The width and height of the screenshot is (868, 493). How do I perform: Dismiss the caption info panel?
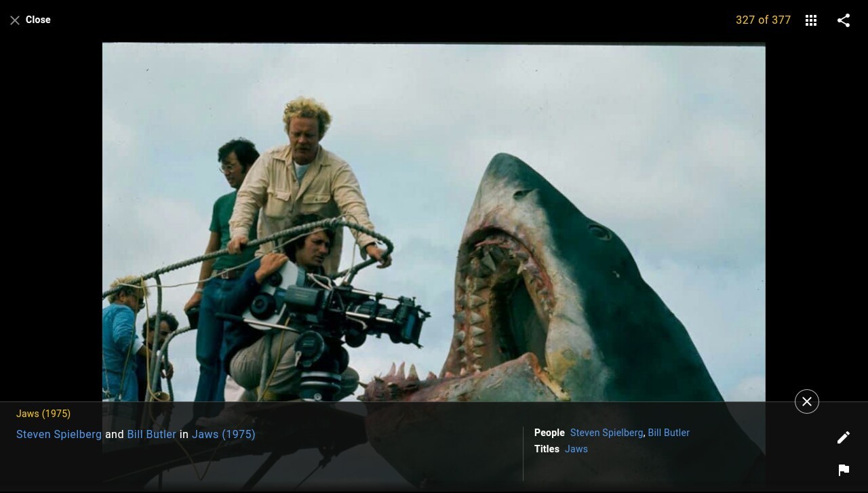click(807, 401)
